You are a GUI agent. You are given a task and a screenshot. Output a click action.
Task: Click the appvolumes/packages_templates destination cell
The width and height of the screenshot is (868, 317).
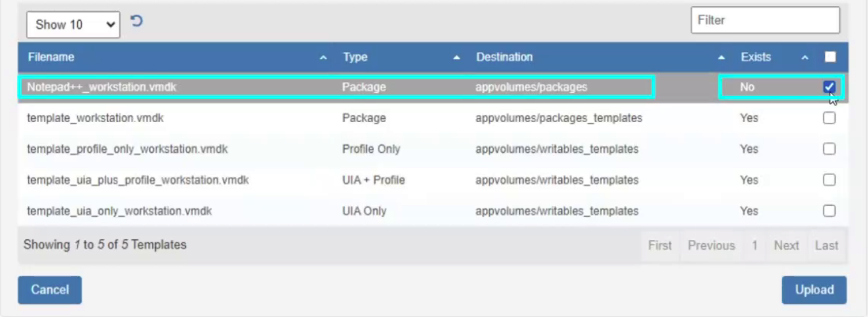[x=558, y=118]
